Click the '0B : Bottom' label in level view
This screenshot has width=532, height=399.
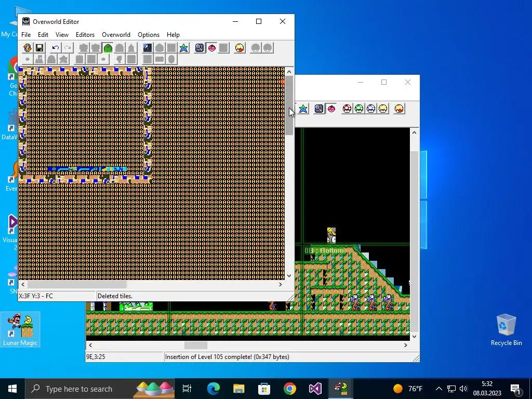coord(324,251)
